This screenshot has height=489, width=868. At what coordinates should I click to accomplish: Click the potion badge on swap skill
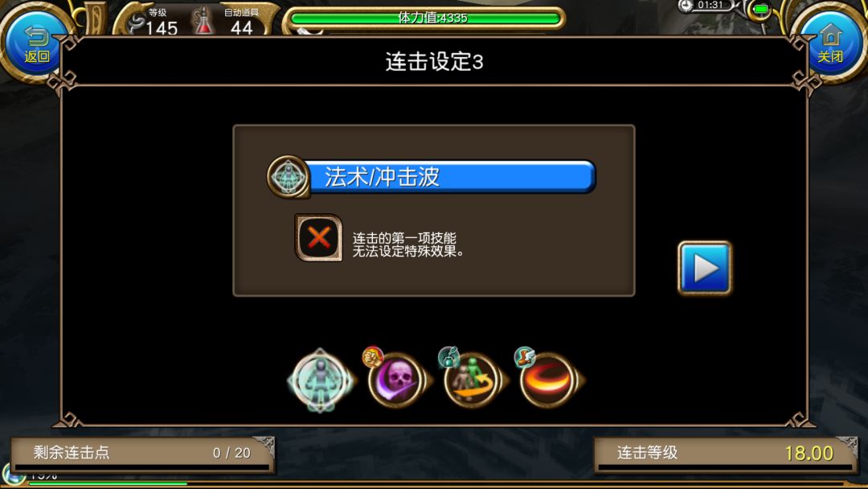448,357
